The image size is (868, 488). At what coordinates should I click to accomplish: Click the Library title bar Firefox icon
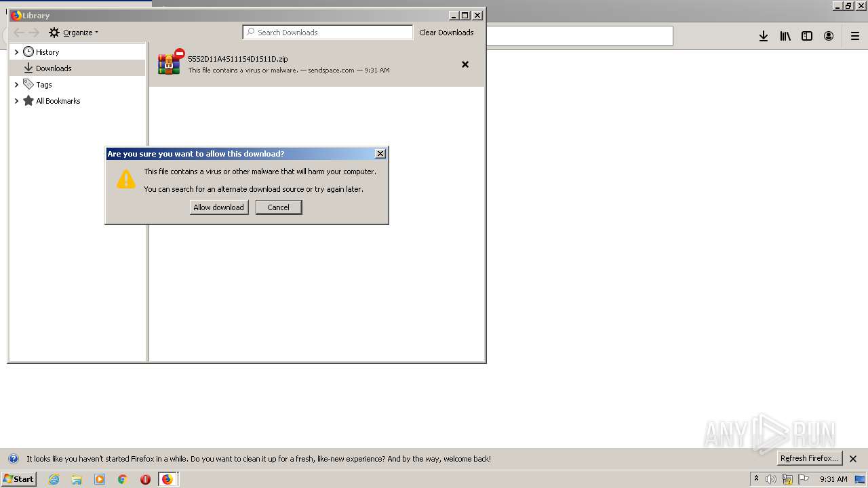pyautogui.click(x=16, y=16)
